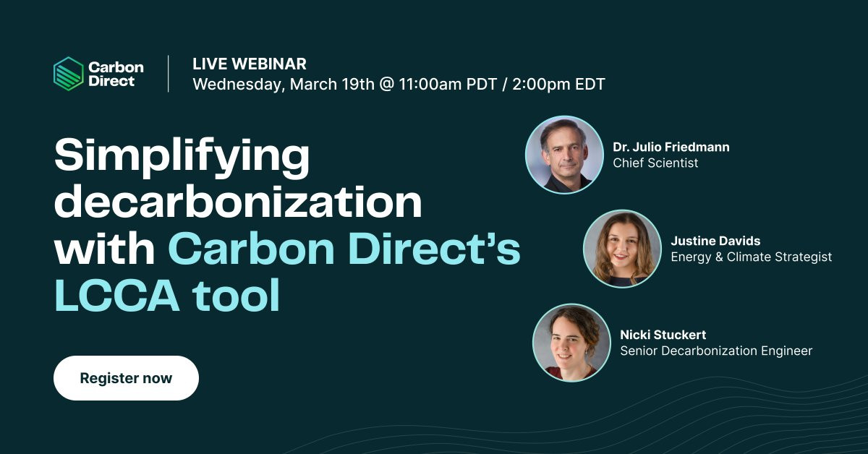
Task: Click the Senior Decarbonization Engineer title
Action: click(716, 351)
